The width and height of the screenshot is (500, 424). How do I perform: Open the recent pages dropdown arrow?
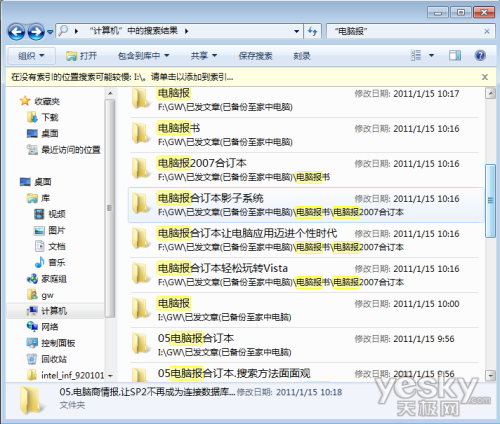click(x=50, y=32)
